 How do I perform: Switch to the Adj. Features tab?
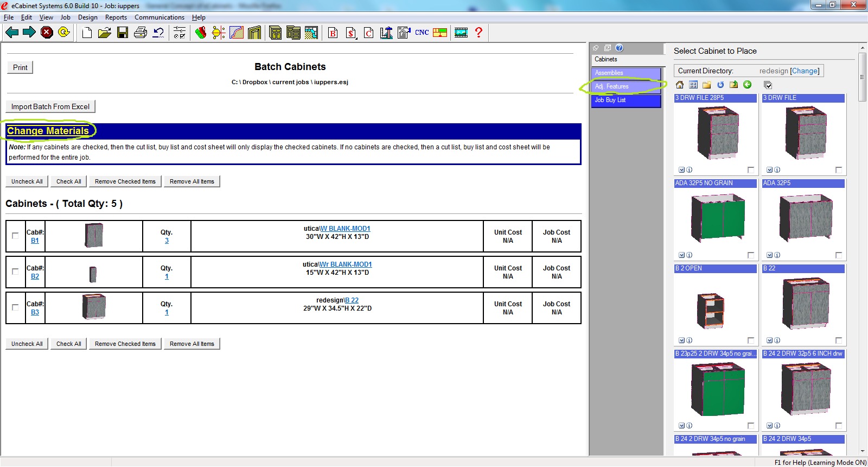click(x=626, y=86)
